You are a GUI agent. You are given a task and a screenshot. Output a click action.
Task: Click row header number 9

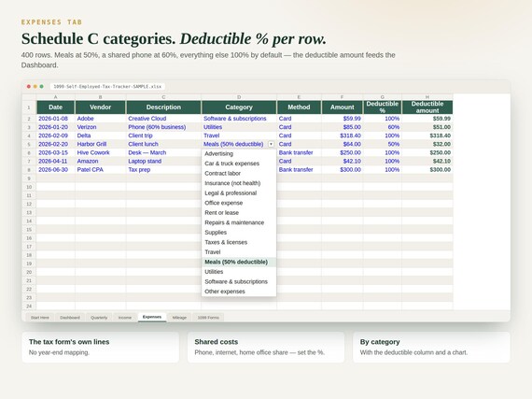point(29,178)
